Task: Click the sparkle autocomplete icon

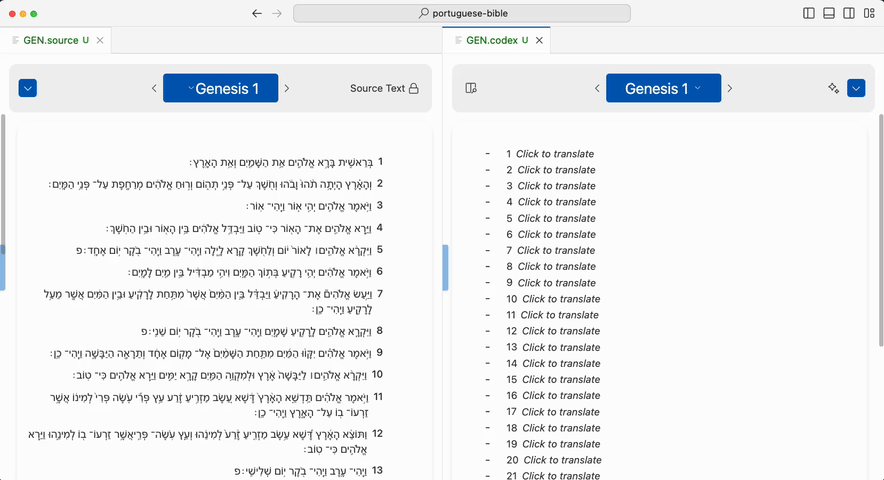Action: pyautogui.click(x=833, y=88)
